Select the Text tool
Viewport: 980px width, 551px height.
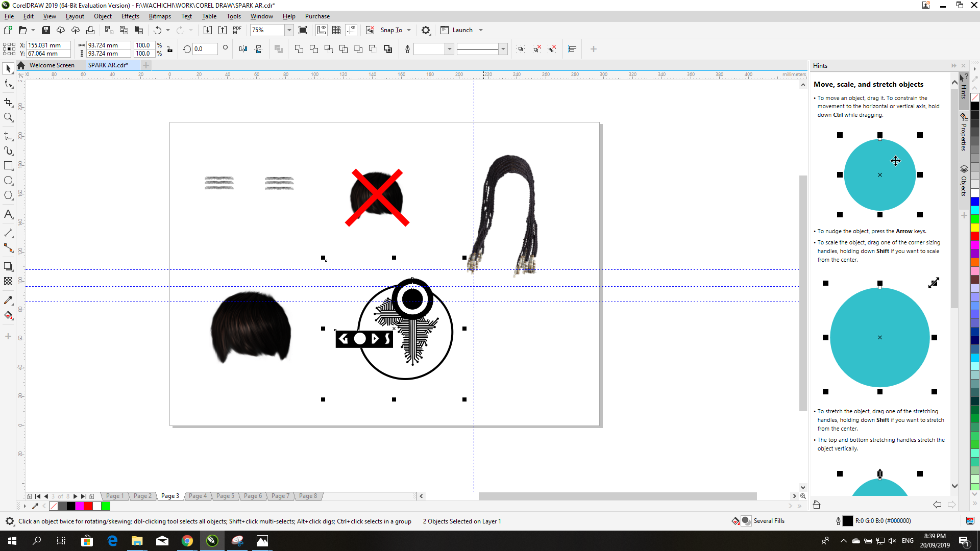pyautogui.click(x=8, y=214)
